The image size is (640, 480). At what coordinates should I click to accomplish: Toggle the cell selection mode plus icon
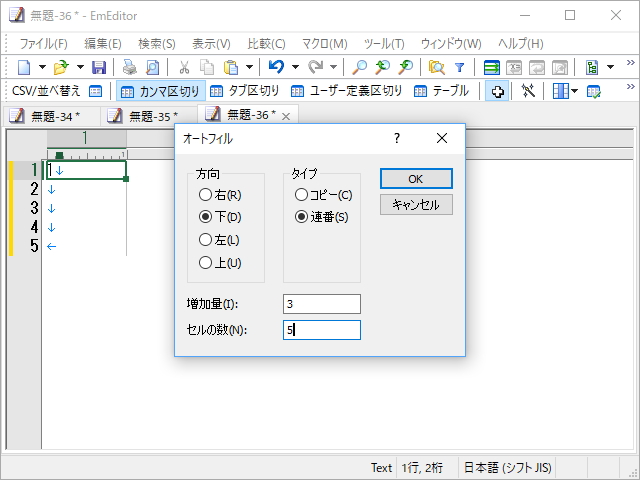click(497, 91)
